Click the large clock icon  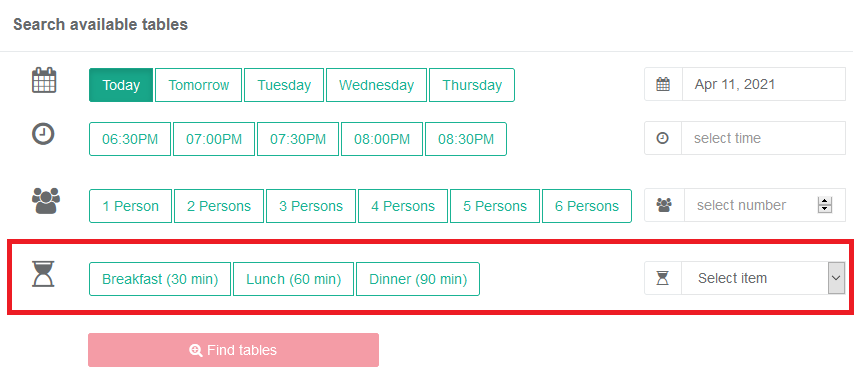43,134
